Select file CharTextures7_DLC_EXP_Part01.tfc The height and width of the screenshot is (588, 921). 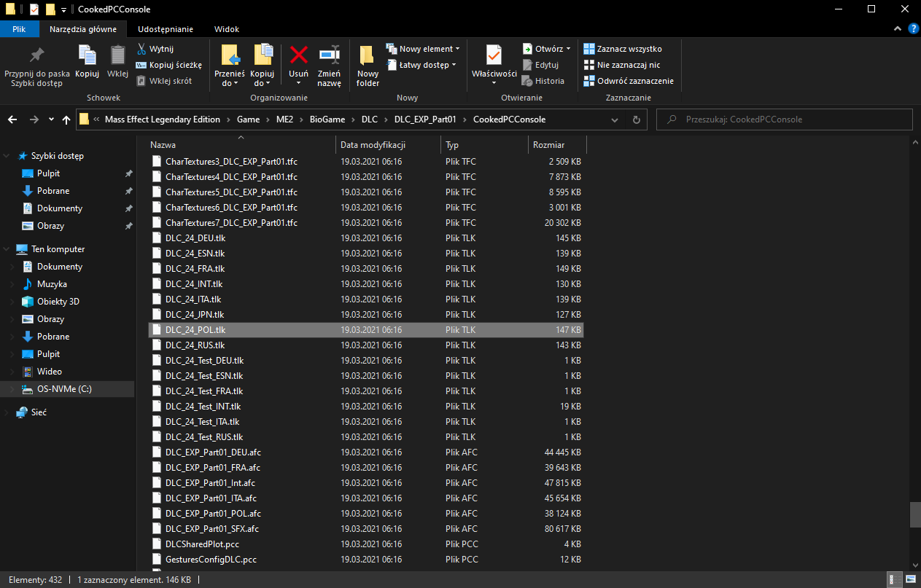[231, 223]
